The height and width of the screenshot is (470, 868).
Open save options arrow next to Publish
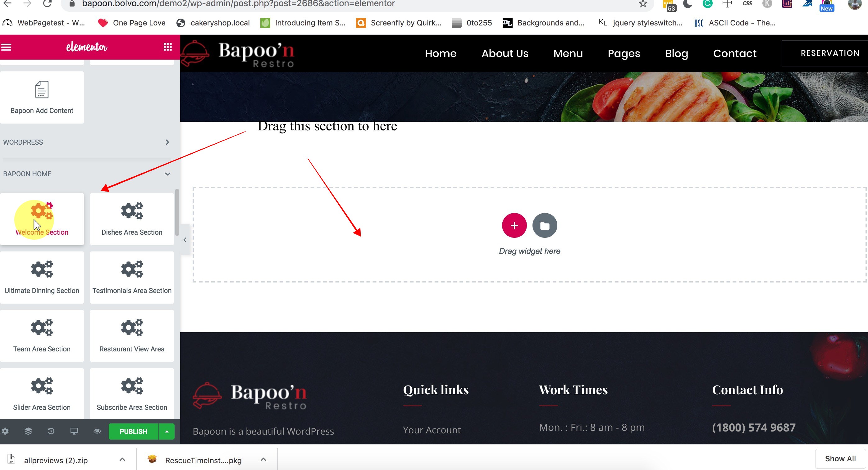tap(167, 431)
